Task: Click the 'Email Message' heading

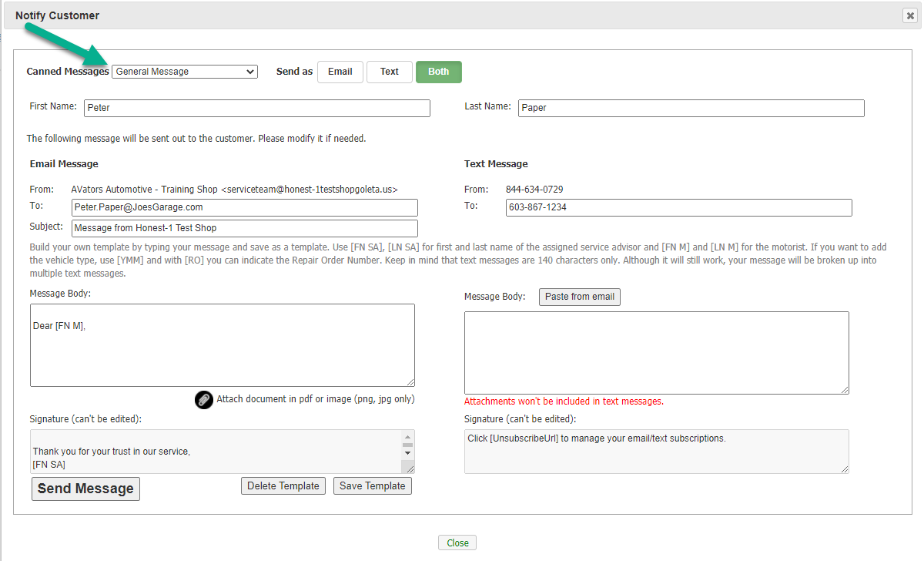Action: pos(64,164)
